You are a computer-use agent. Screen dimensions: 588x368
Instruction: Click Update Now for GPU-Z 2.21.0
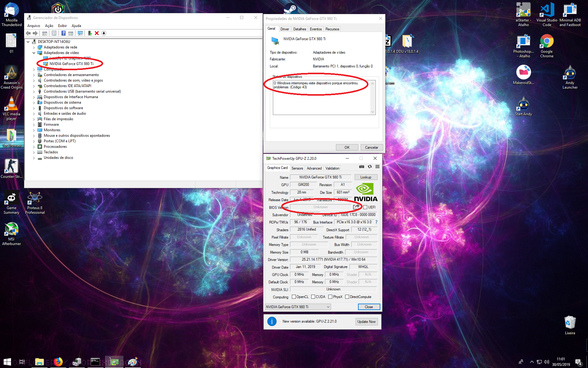click(366, 322)
